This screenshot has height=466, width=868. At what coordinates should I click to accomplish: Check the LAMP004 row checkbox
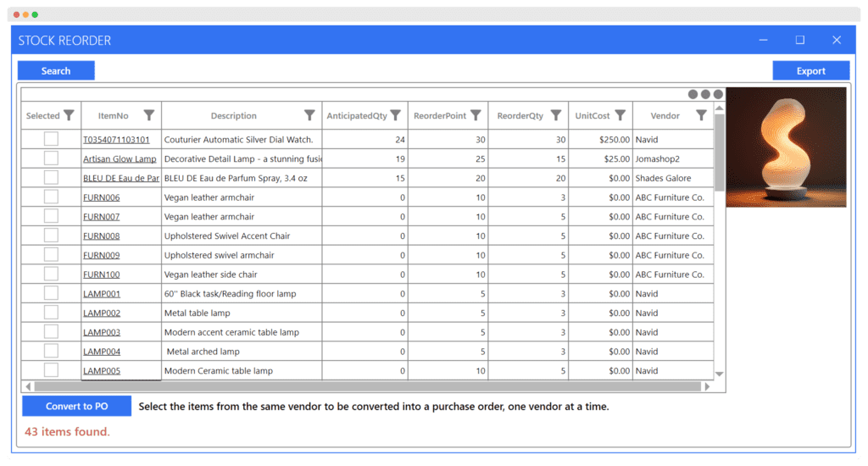pyautogui.click(x=51, y=351)
